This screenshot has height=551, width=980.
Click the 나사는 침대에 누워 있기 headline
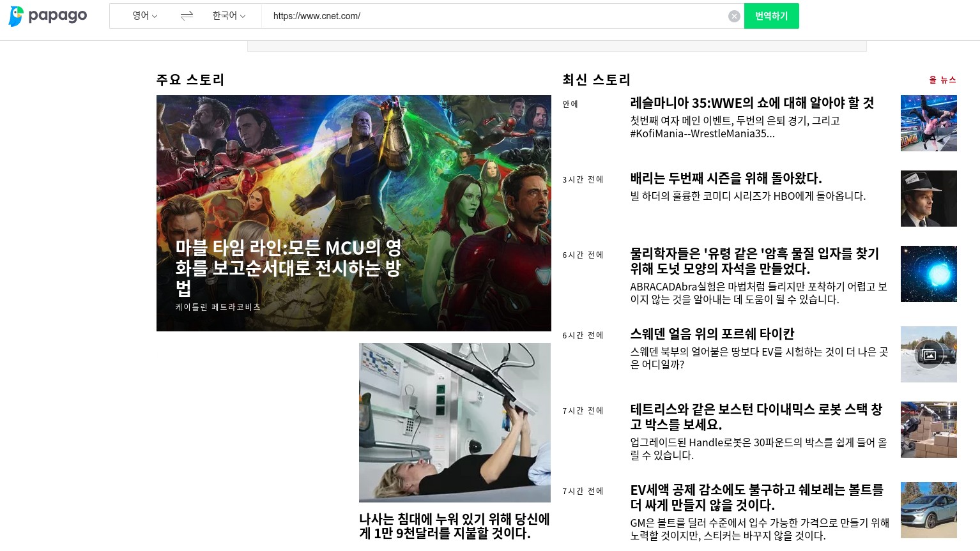click(454, 526)
